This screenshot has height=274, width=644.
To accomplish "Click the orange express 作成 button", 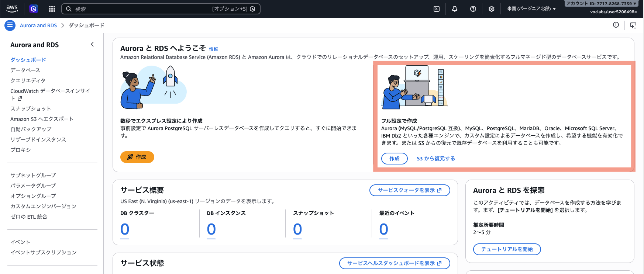I will coord(137,157).
